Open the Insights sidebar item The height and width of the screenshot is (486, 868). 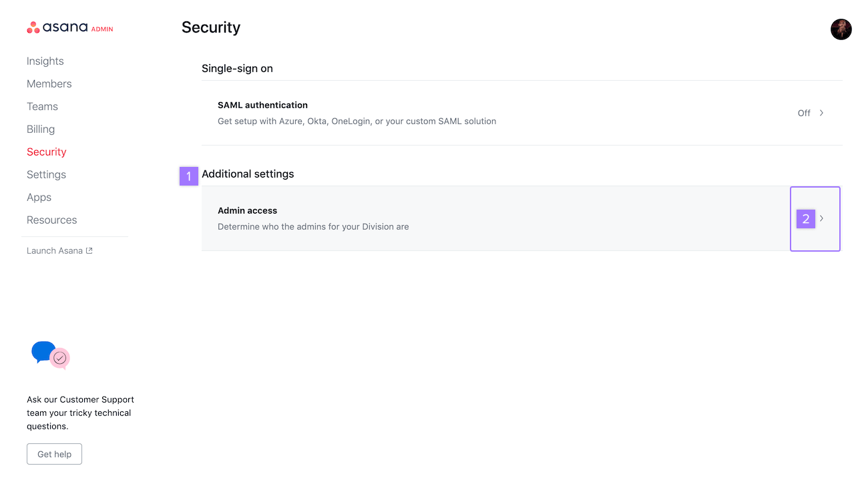45,61
